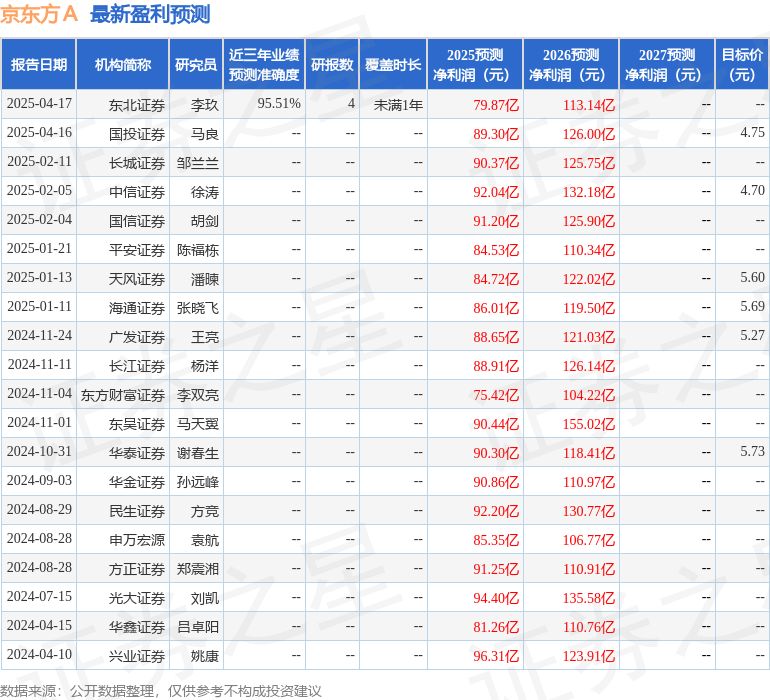Click the target price 5.60
Viewport: 770px width, 700px height.
pyautogui.click(x=752, y=278)
